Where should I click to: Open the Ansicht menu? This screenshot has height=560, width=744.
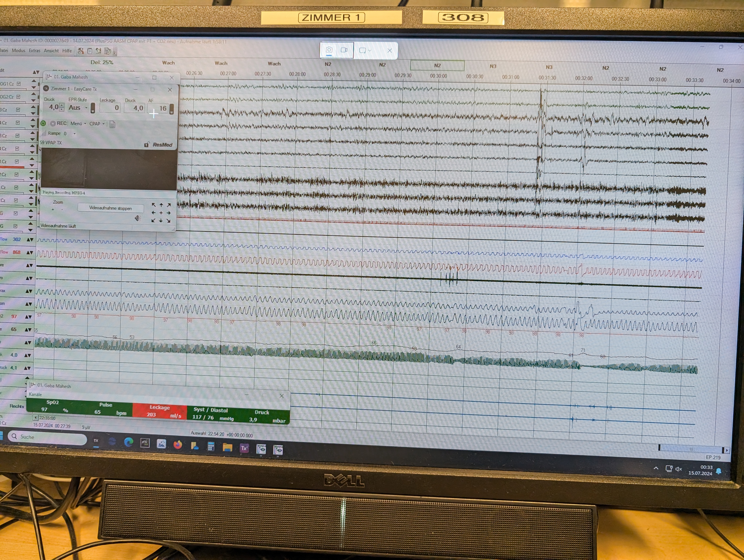tap(51, 51)
